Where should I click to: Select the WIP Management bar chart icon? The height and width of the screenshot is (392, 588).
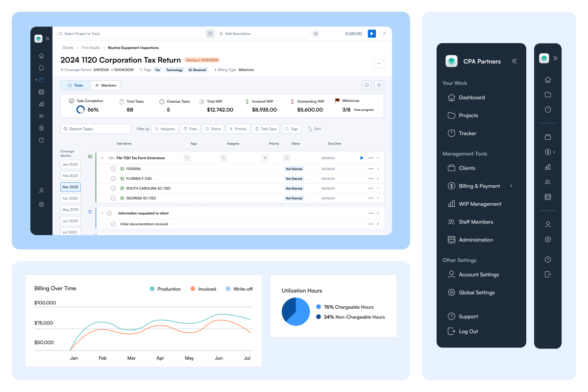(x=451, y=203)
